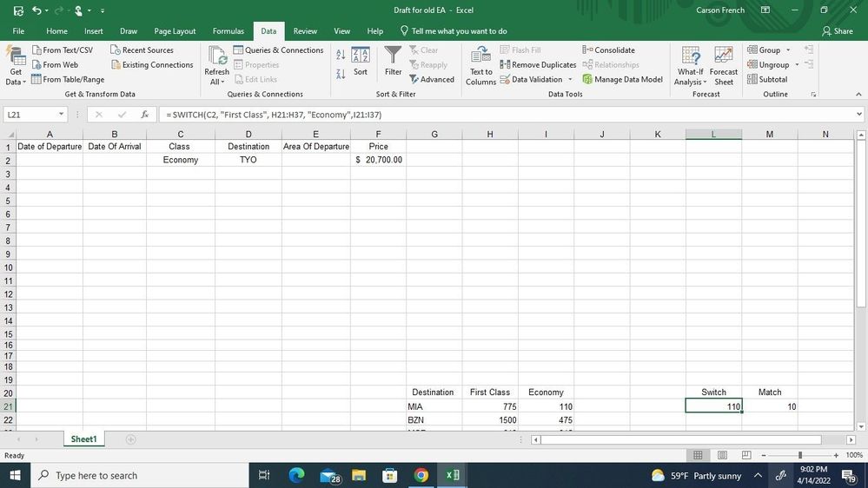Switch to Normal view

click(x=698, y=455)
